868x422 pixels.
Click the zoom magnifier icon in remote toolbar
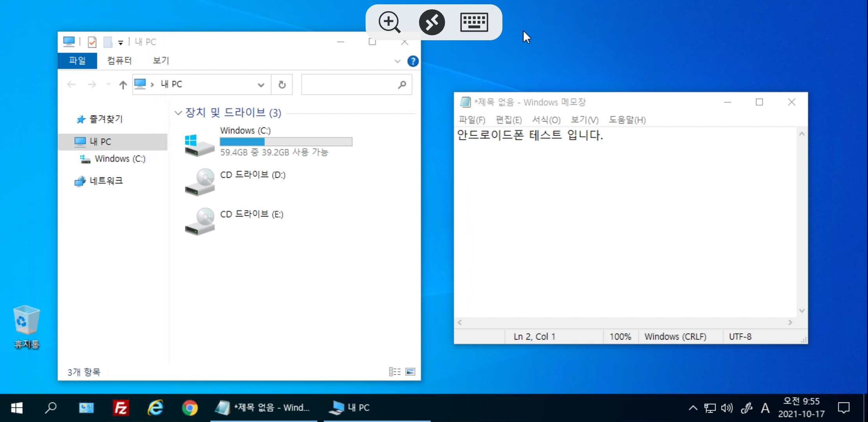point(389,22)
